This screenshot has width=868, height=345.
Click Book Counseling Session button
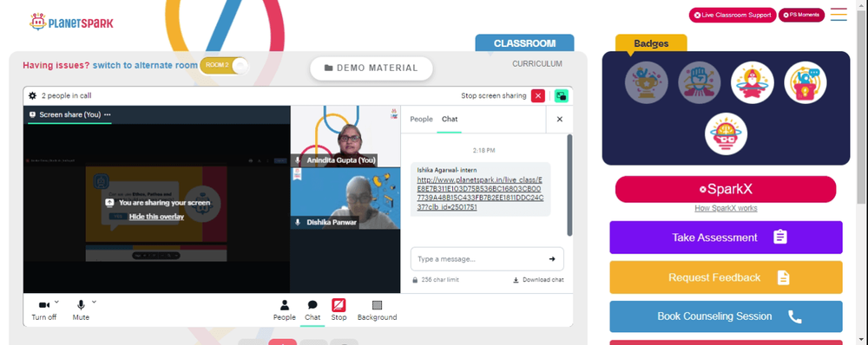click(x=726, y=316)
